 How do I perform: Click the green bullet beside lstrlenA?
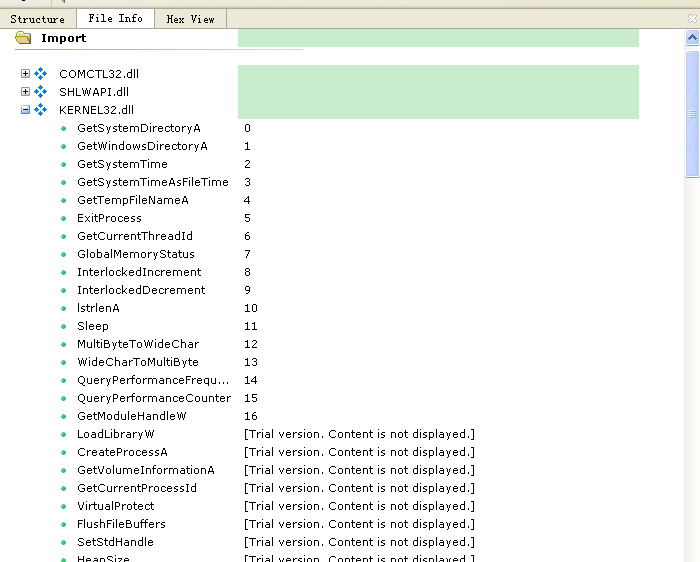coord(63,308)
